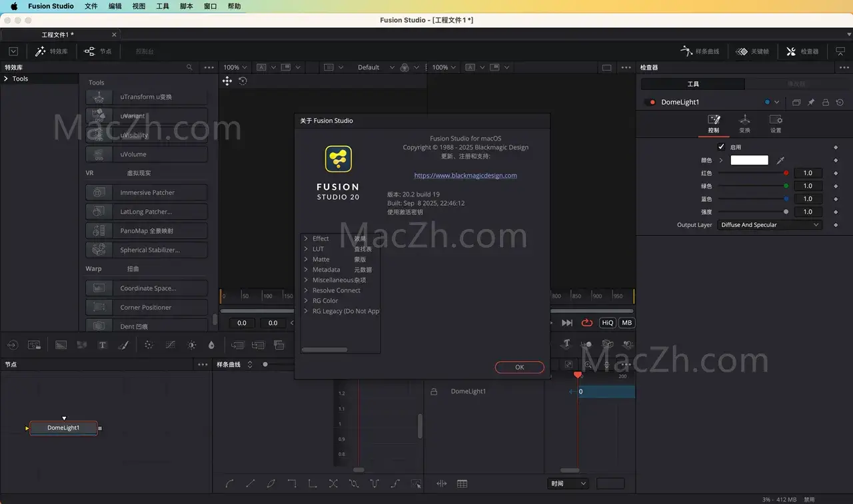Toggle the MB motion blur button
Viewport: 853px width, 504px height.
[x=626, y=323]
